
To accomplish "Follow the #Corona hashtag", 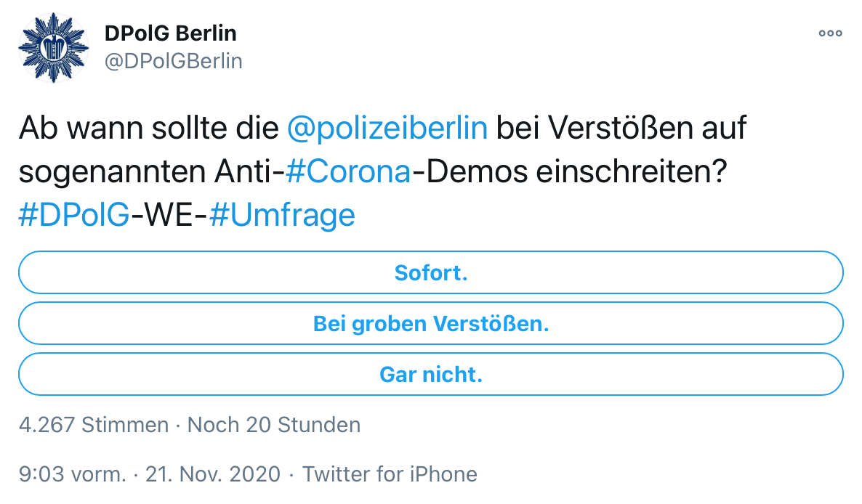I will coord(349,172).
